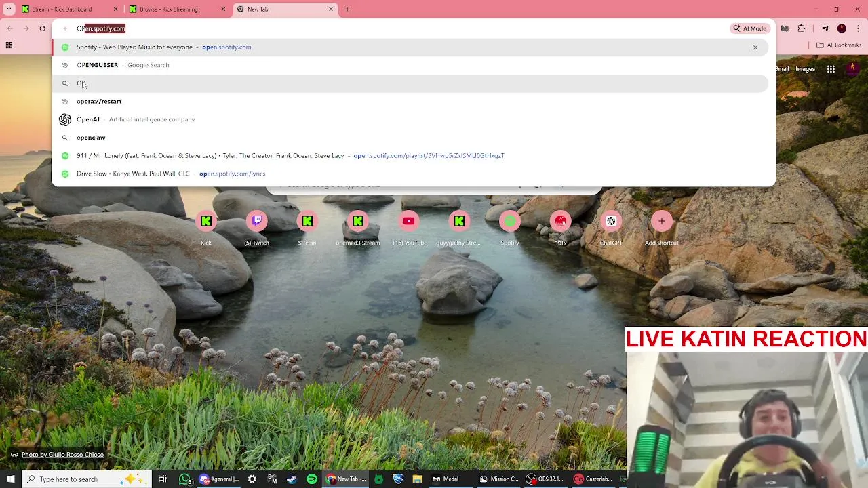
Task: Open the media controls music icon
Action: coord(825,28)
